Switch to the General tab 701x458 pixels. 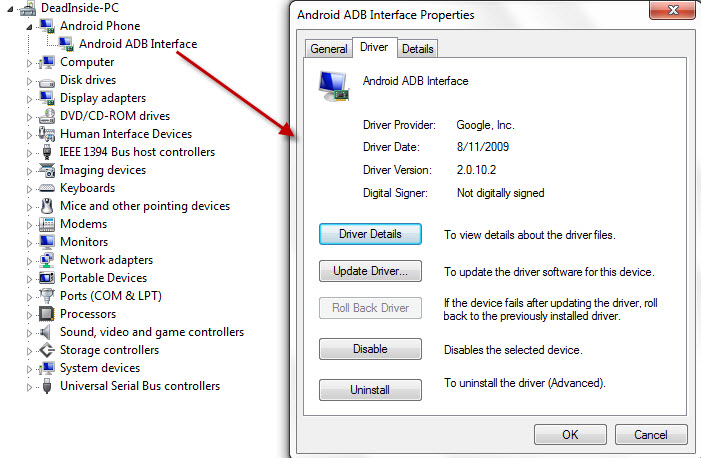(329, 49)
